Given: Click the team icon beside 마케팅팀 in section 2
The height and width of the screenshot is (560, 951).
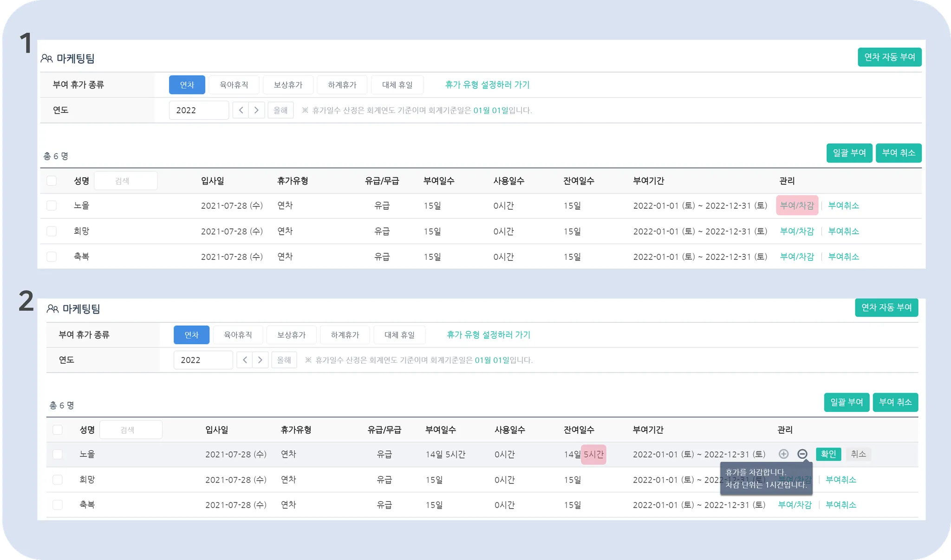Looking at the screenshot, I should coord(52,309).
